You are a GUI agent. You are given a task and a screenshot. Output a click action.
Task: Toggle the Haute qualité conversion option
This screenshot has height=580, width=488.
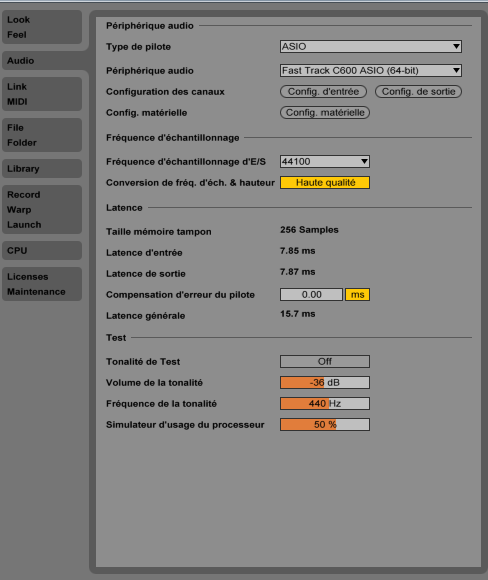tap(325, 183)
